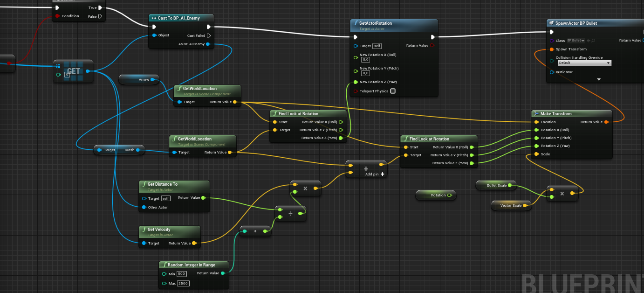Click Target pin on Get Velocity node
Screen dimensions: 644x293
144,244
